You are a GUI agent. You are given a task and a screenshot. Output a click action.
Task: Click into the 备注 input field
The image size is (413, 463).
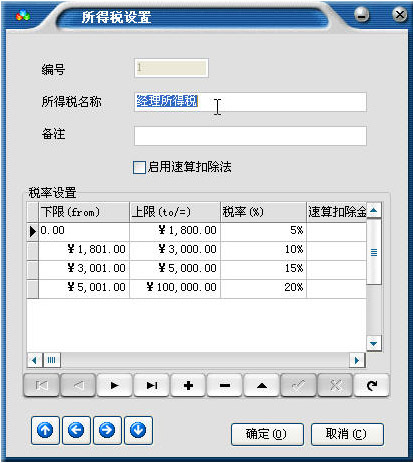[x=250, y=136]
